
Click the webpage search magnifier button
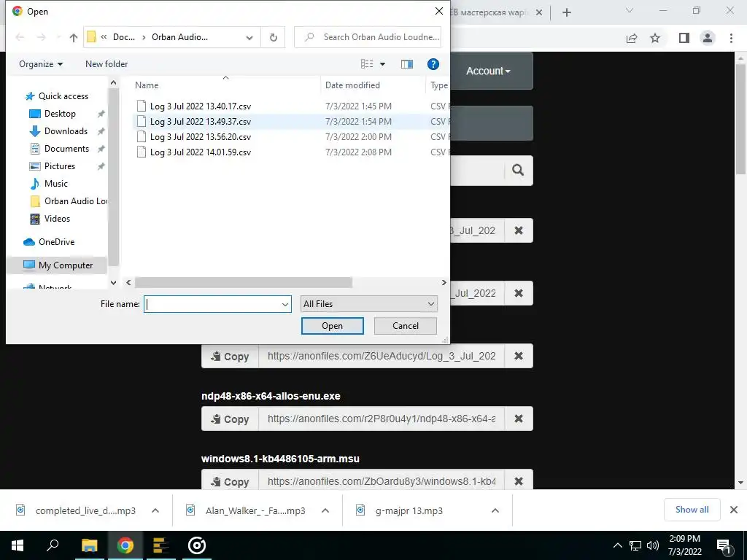[x=519, y=170]
